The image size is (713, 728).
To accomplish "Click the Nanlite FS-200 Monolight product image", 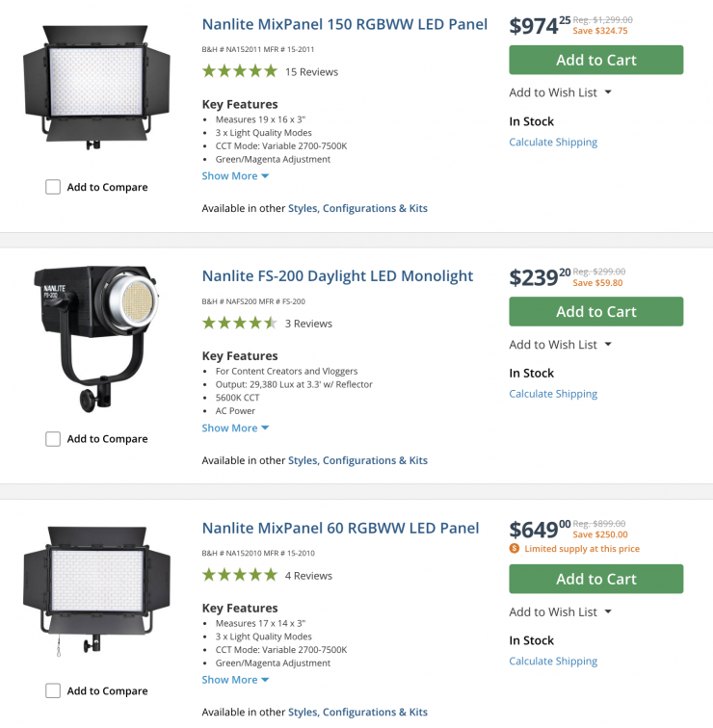I will [x=96, y=335].
